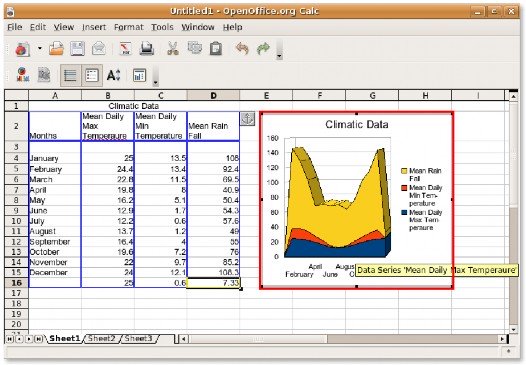526x365 pixels.
Task: Toggle Scale Text option
Action: pos(113,75)
